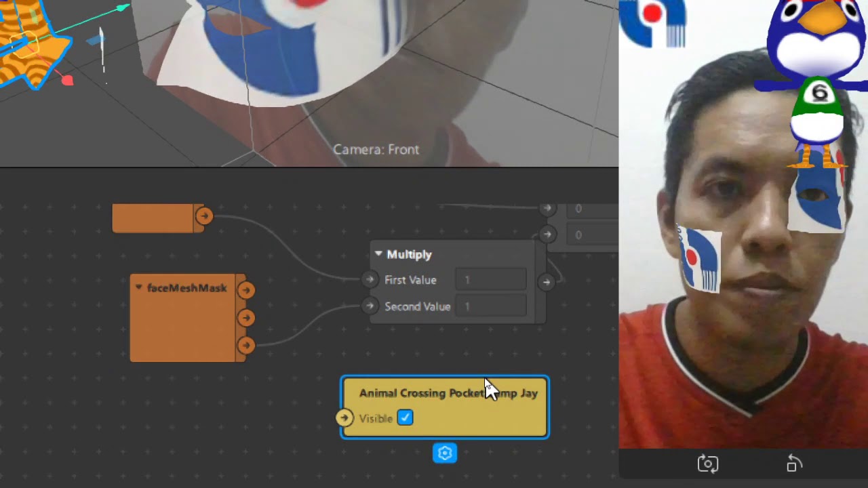Click the Camera: Front viewport label

point(376,150)
